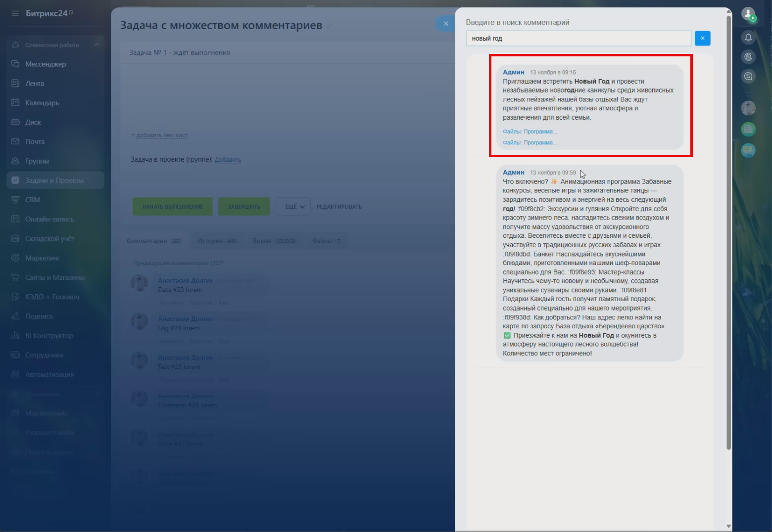Click the user profile avatar icon

click(748, 14)
